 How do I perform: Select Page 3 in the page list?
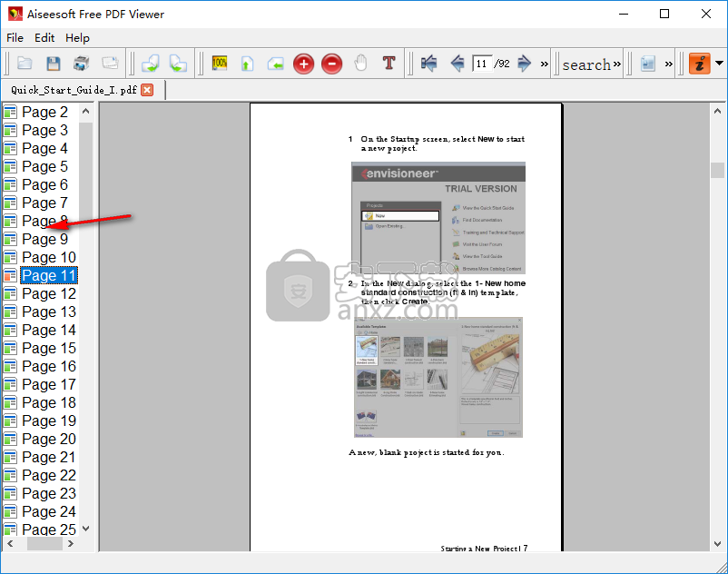pos(45,130)
